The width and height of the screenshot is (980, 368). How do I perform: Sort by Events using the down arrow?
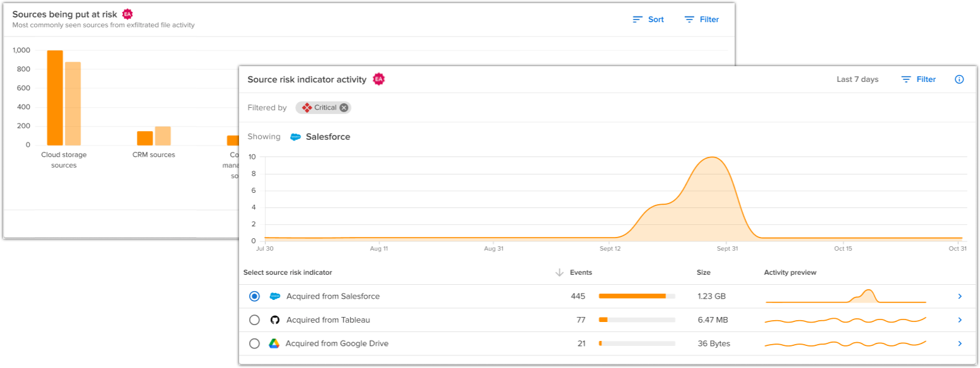pos(559,272)
